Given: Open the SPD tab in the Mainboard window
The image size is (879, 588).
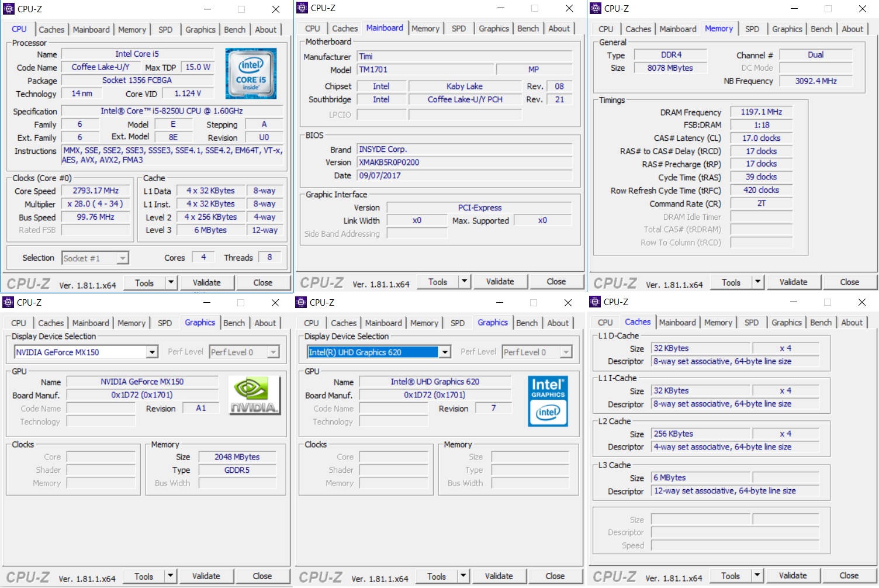Looking at the screenshot, I should pyautogui.click(x=459, y=29).
